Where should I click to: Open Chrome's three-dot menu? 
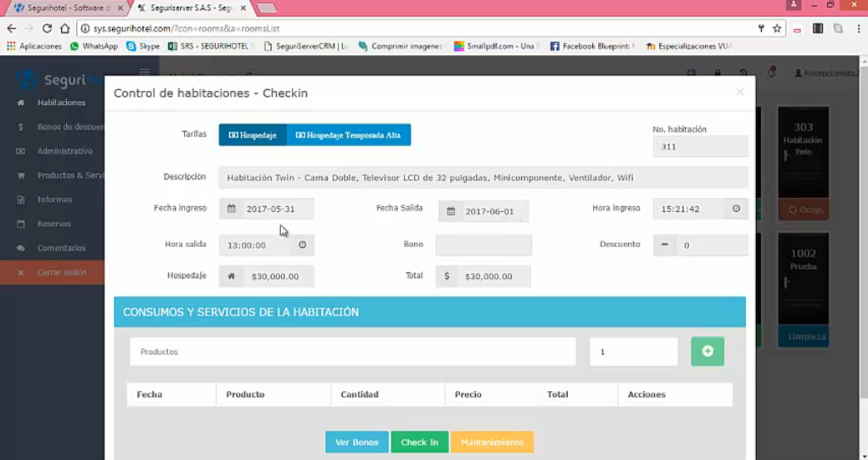pos(859,28)
